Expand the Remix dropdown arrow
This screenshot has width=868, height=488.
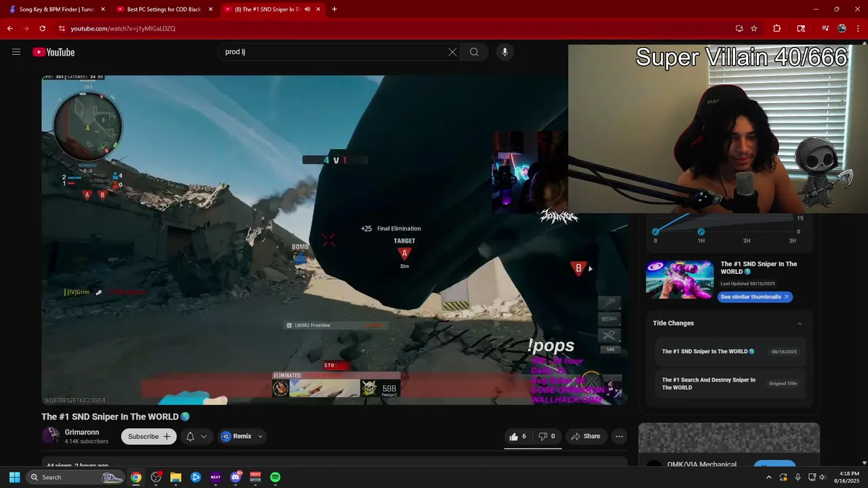pos(260,436)
